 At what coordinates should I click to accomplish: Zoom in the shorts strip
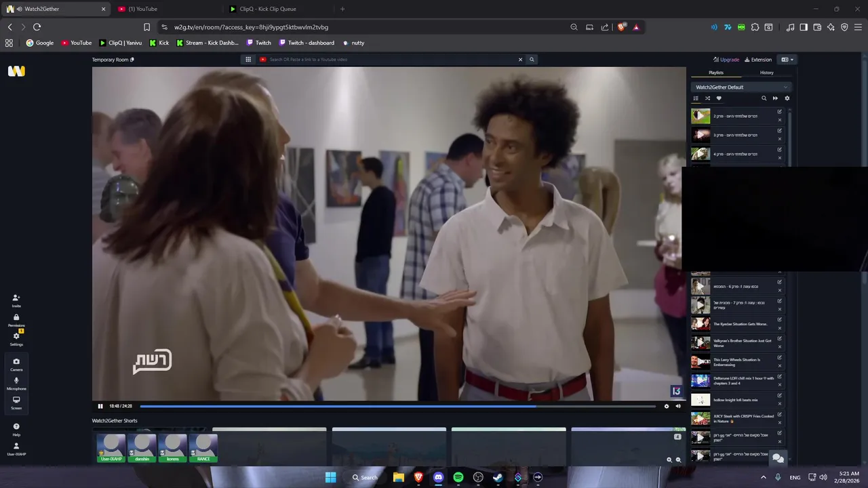669,460
